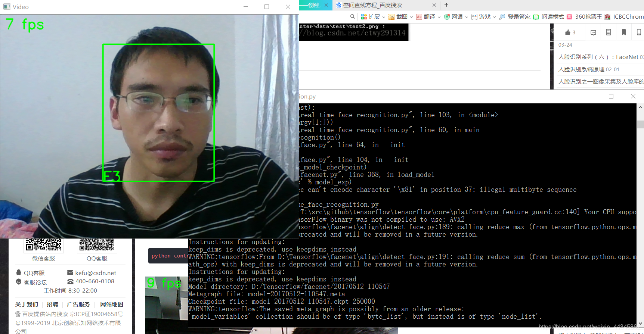Image resolution: width=644 pixels, height=334 pixels.
Task: Click the webcam video frame in Video window
Action: [149, 126]
